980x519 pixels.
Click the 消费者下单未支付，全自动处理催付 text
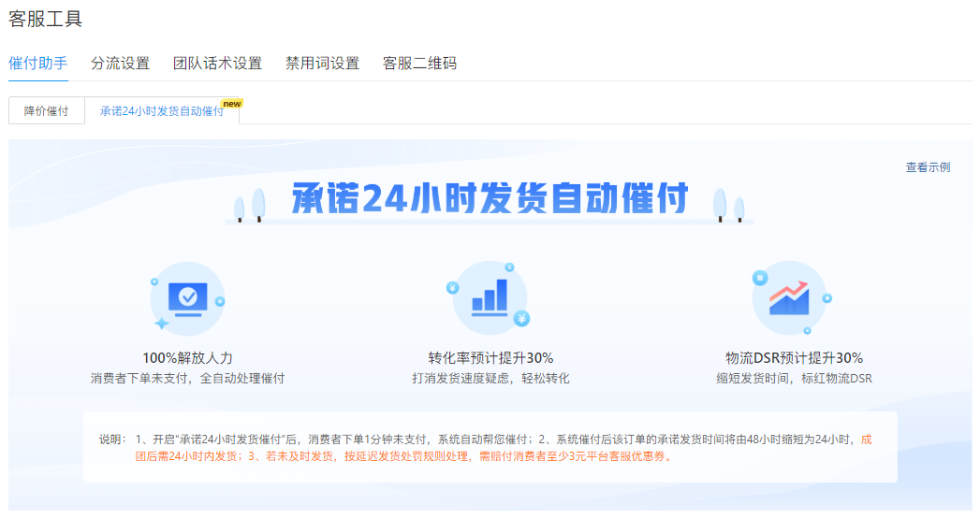point(187,379)
